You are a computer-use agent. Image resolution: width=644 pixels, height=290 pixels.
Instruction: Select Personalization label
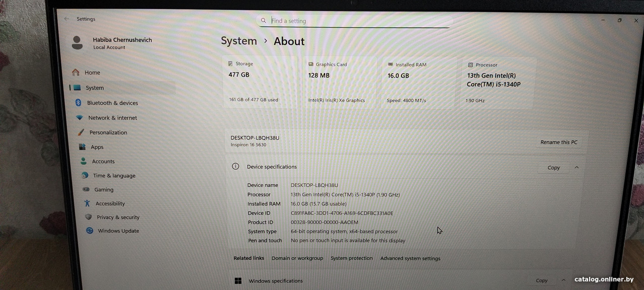pos(108,132)
